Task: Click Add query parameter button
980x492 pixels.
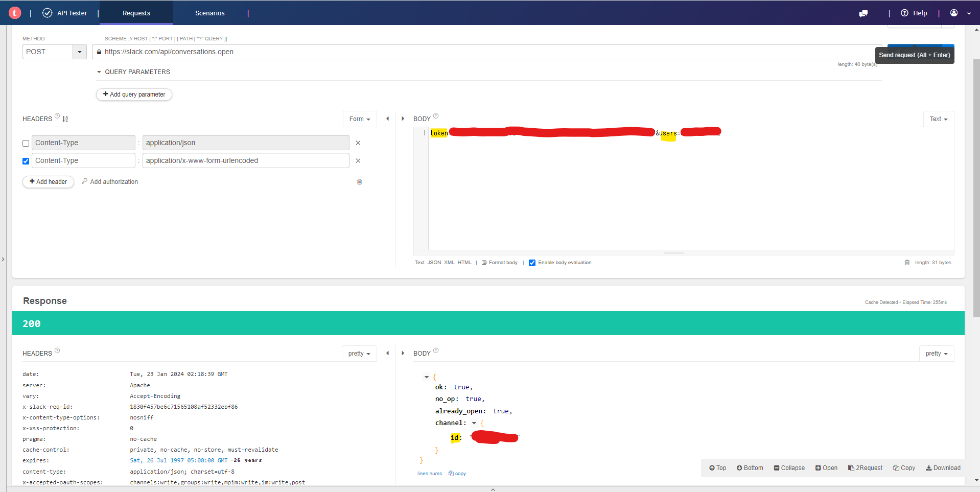Action: click(x=134, y=95)
